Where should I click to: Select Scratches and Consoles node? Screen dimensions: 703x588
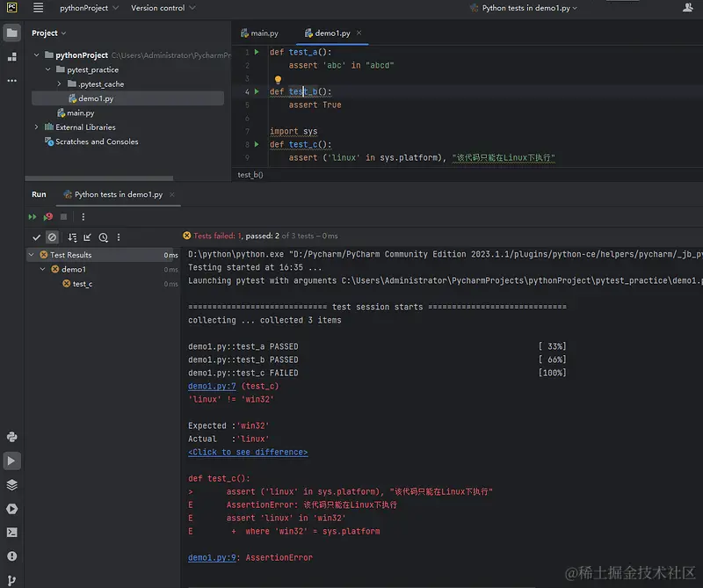tap(92, 142)
